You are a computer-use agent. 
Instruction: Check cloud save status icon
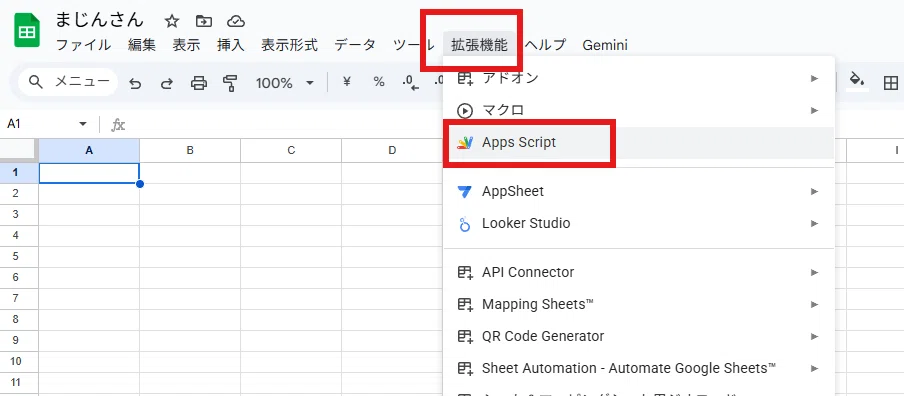pyautogui.click(x=236, y=21)
